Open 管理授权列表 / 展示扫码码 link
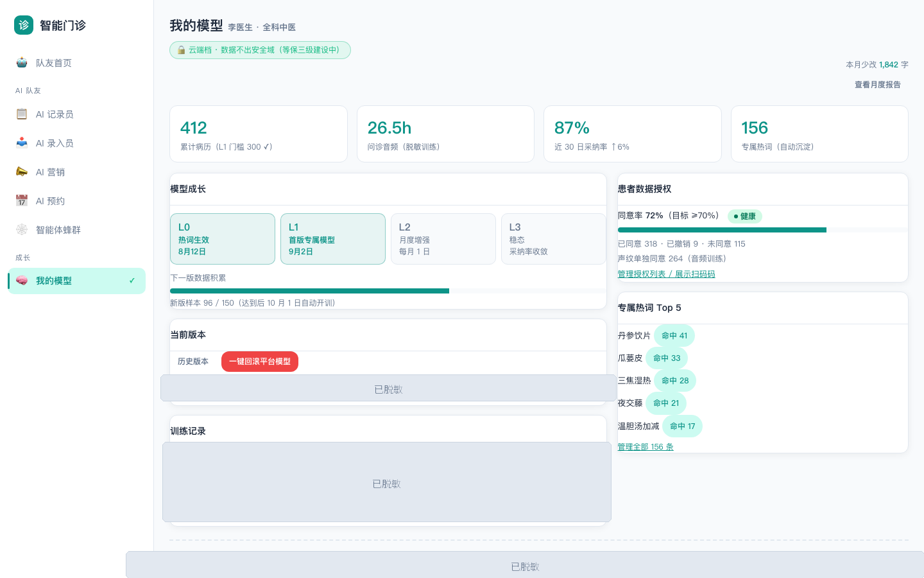 pyautogui.click(x=666, y=274)
